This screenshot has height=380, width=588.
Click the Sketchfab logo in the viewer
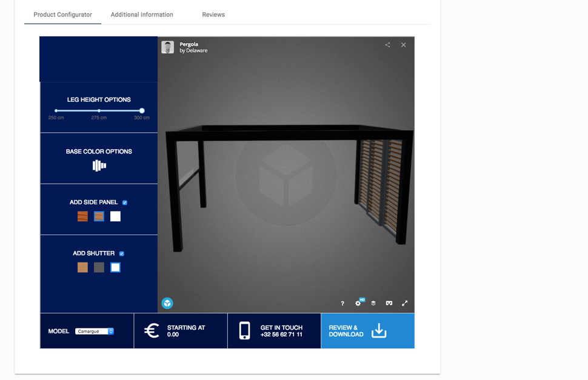click(x=167, y=303)
